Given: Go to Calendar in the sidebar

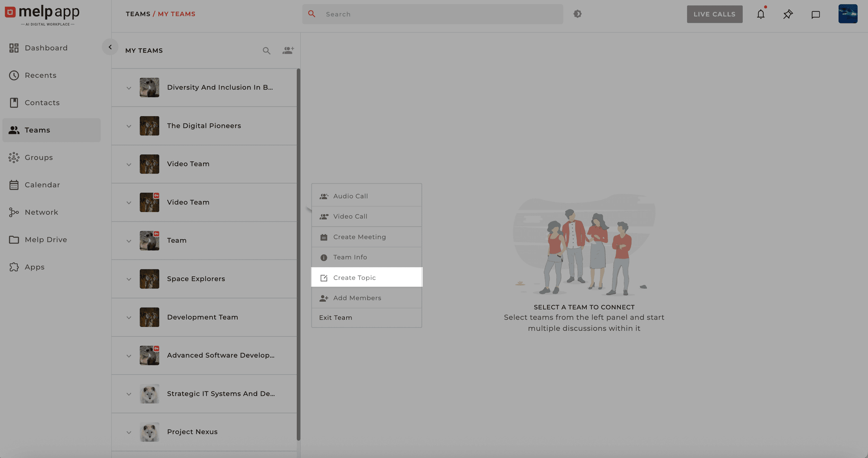Looking at the screenshot, I should coord(42,185).
